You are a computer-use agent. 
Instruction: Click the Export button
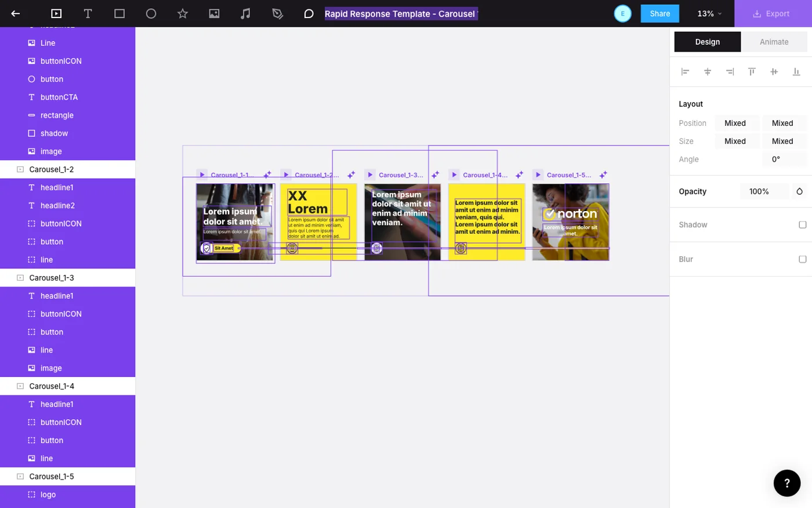click(x=773, y=13)
